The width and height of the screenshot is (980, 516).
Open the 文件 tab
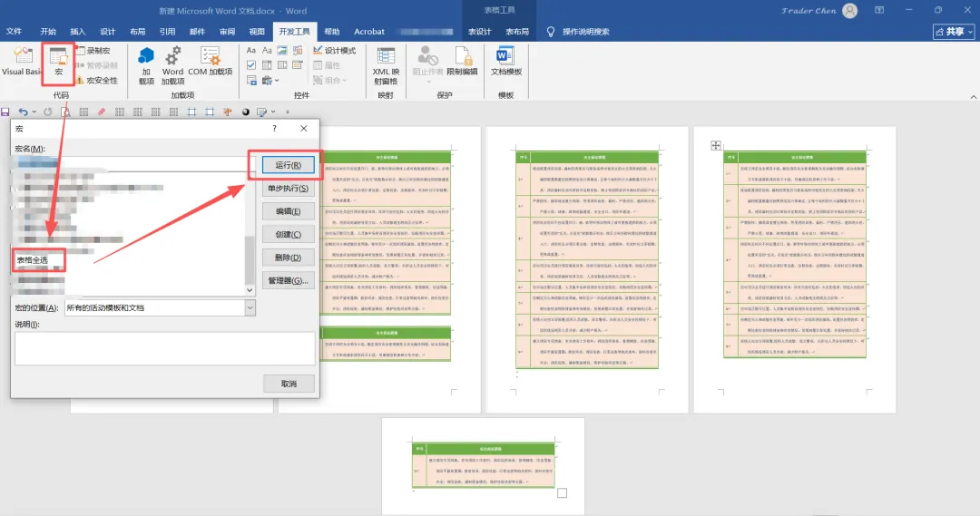click(14, 31)
